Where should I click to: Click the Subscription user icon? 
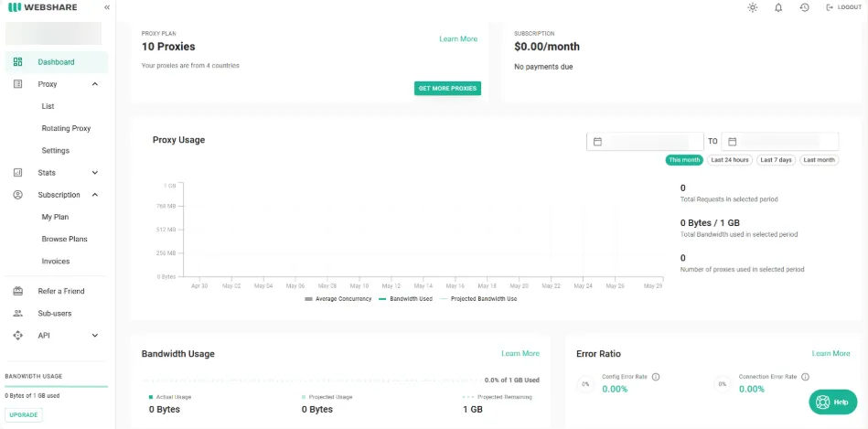click(17, 195)
